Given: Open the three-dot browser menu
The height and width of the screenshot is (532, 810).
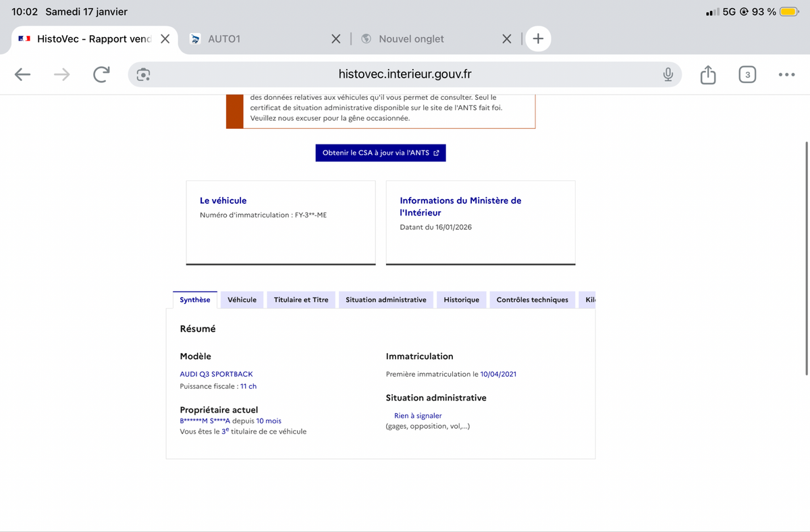Looking at the screenshot, I should (786, 75).
